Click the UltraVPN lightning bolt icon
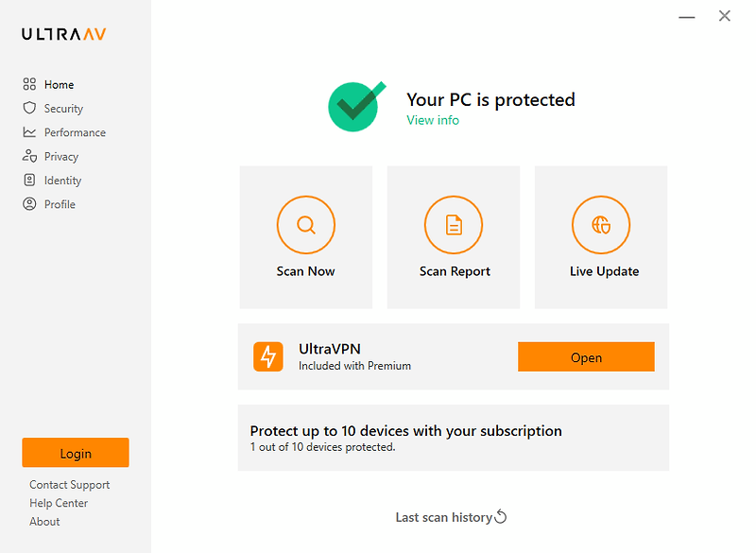The width and height of the screenshot is (756, 553). pos(268,356)
